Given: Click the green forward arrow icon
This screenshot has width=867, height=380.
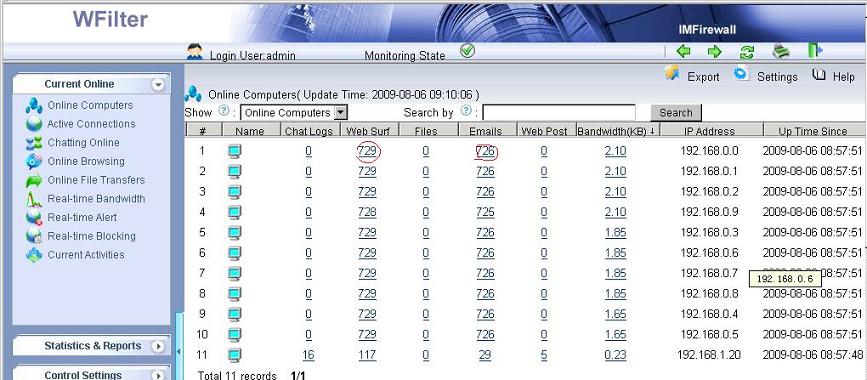Looking at the screenshot, I should point(715,51).
